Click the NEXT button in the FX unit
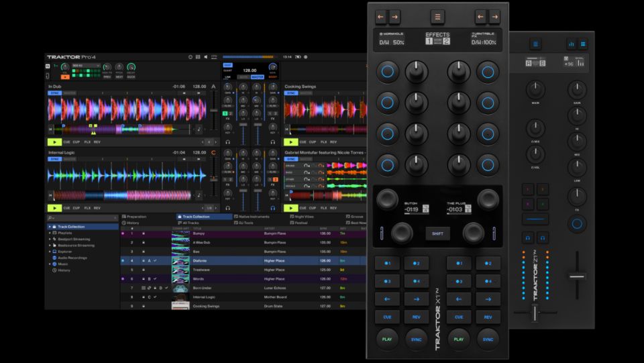 coord(119,76)
